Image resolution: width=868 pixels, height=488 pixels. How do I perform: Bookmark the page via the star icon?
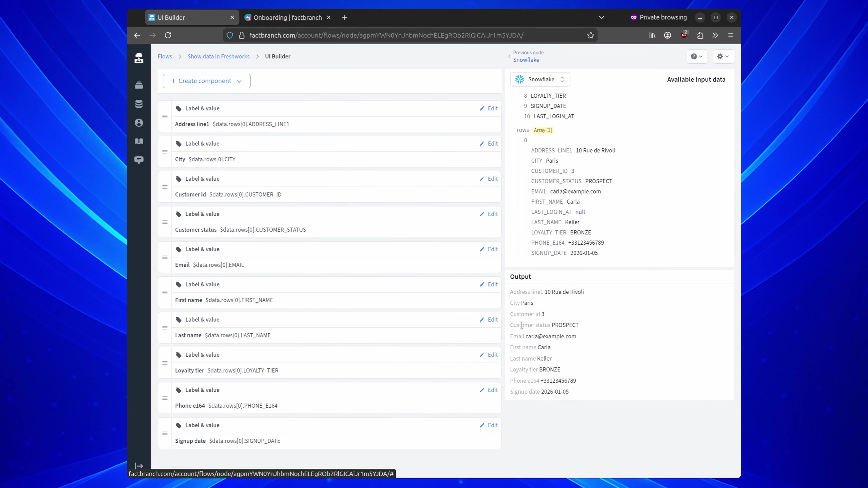point(590,35)
